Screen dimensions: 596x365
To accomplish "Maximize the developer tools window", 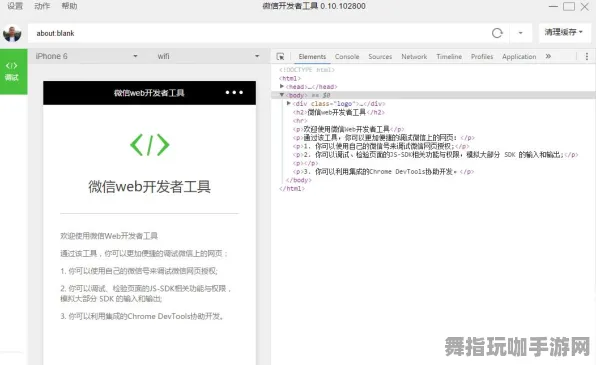I will coord(569,6).
